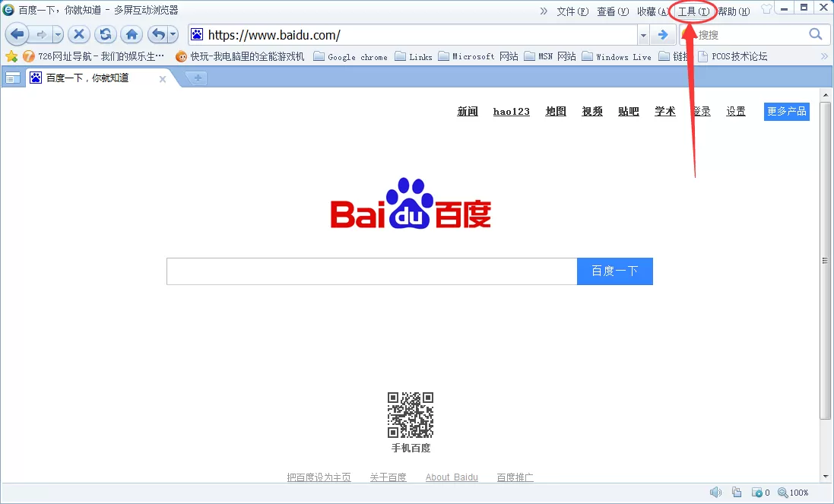Open the 工具(T) menu
Screen dimensions: 834x504
[x=693, y=11]
